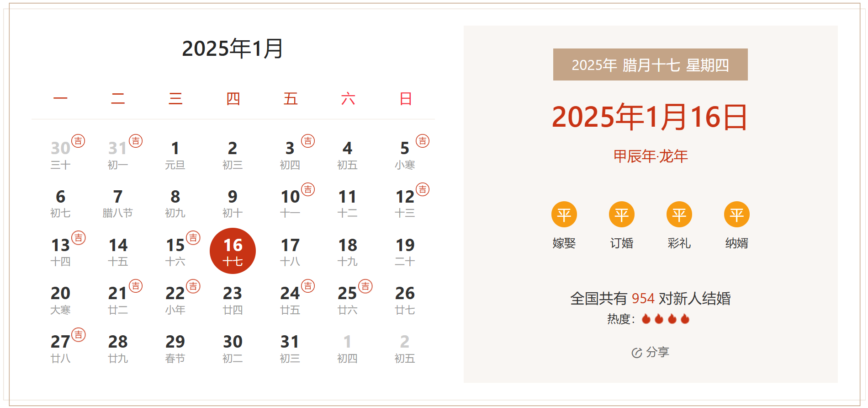Click the 2025年1月16日 heading
868x408 pixels.
650,117
